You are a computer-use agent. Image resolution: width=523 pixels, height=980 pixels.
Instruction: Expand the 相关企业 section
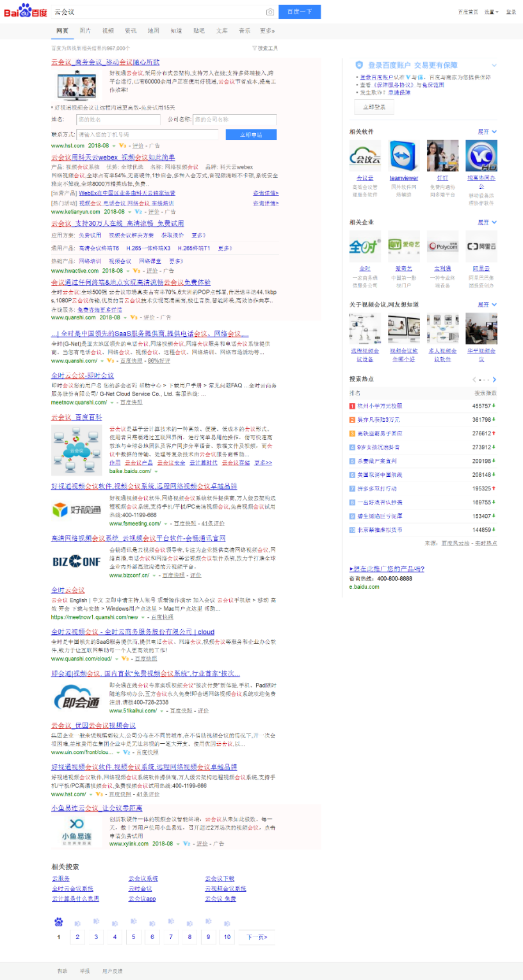(x=488, y=222)
